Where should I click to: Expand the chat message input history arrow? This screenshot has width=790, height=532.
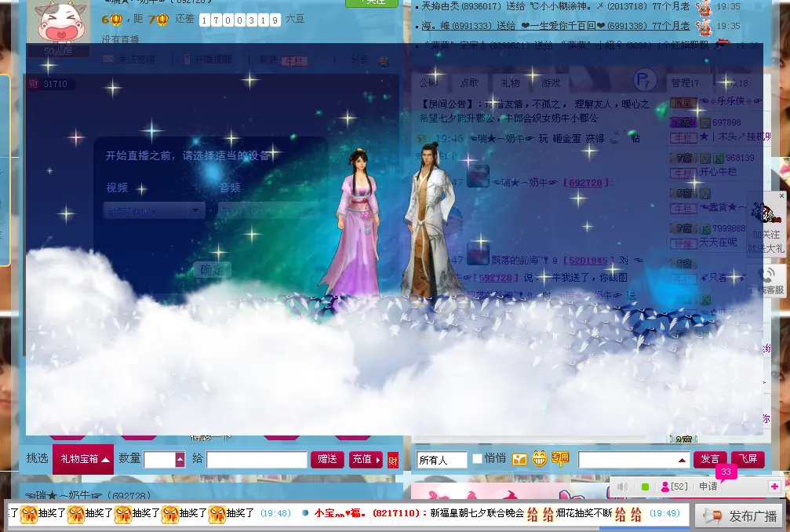pyautogui.click(x=682, y=460)
